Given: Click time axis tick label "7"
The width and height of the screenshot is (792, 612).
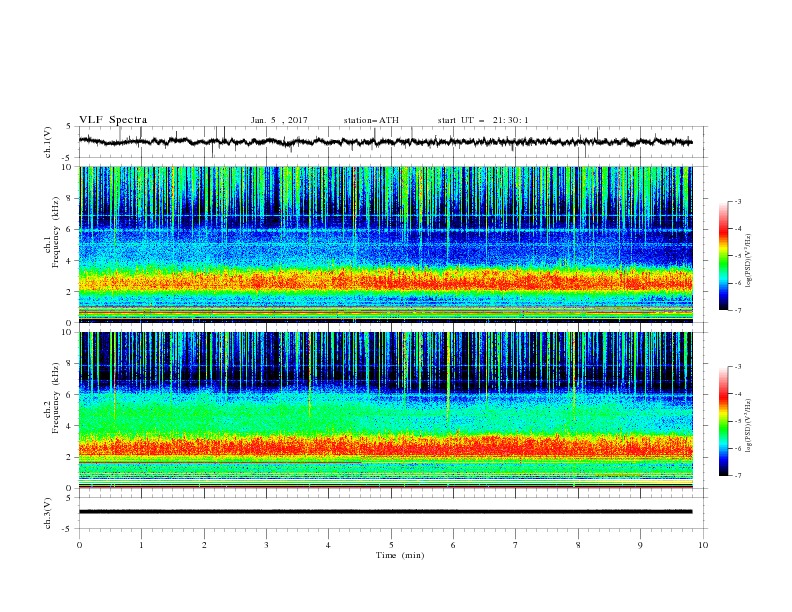Looking at the screenshot, I should [x=516, y=545].
